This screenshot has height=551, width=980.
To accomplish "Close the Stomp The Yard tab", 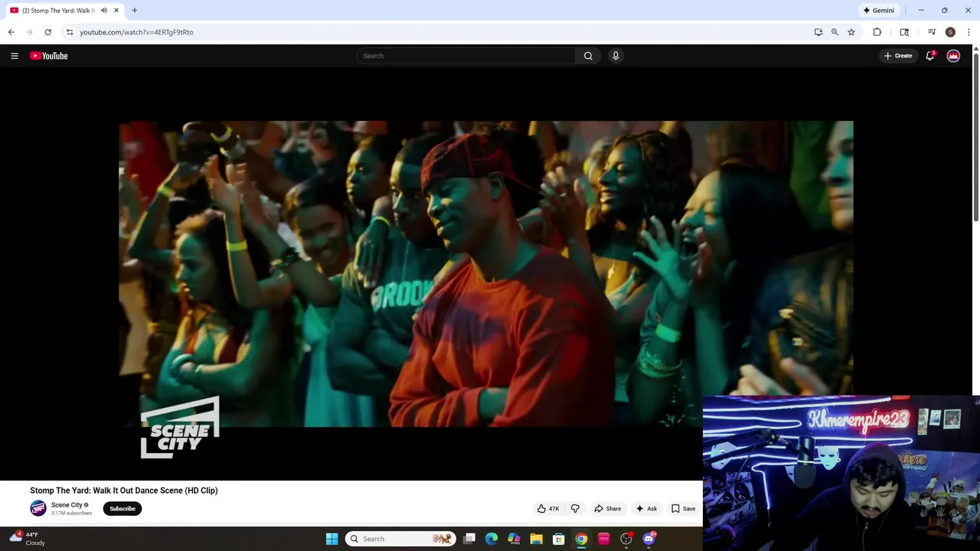I will [116, 11].
